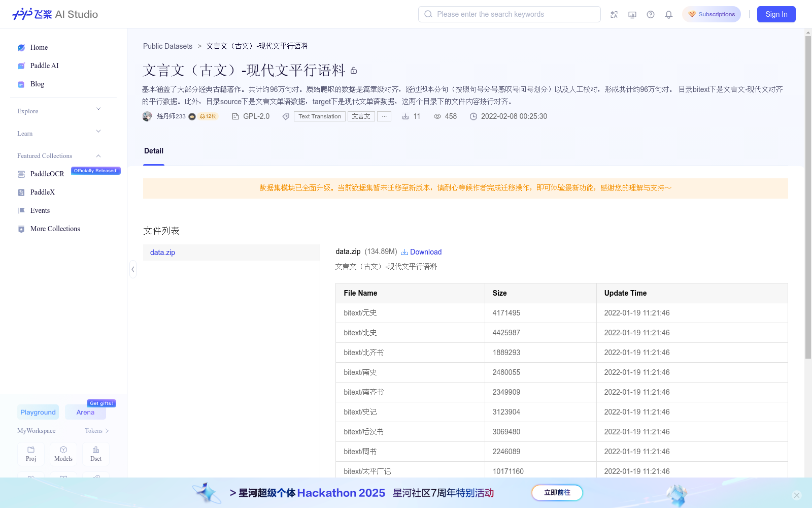Select the Text Translation tag

320,116
